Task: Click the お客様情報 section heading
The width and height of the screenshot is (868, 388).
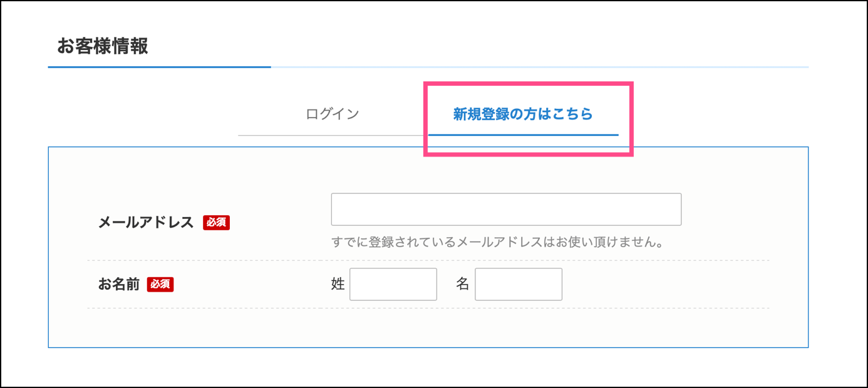Action: 103,46
